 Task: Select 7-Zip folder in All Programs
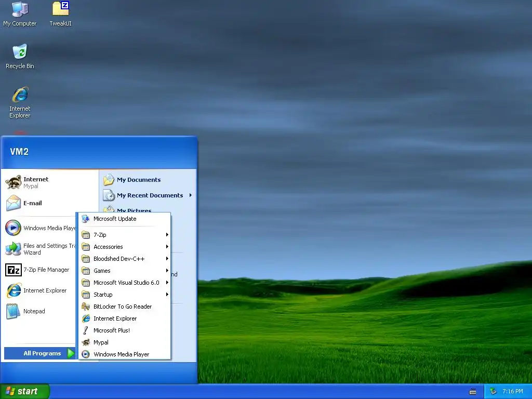(x=125, y=234)
